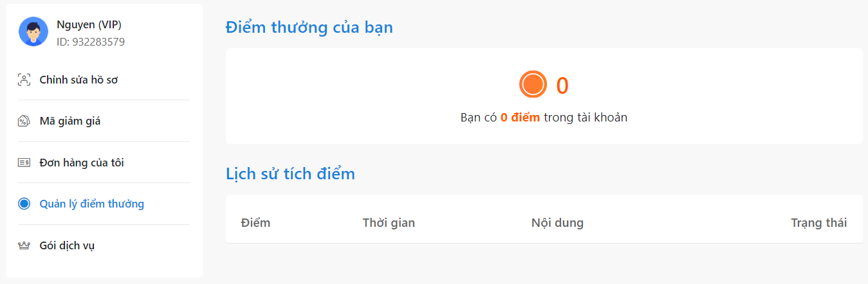Image resolution: width=868 pixels, height=284 pixels.
Task: Click the Điểm column header
Action: pos(255,223)
